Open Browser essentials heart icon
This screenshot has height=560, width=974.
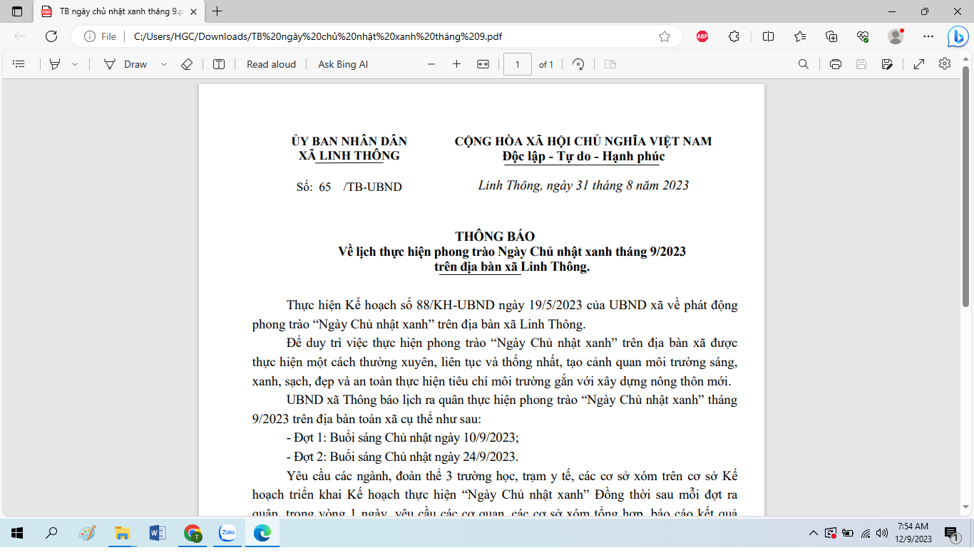[x=863, y=36]
